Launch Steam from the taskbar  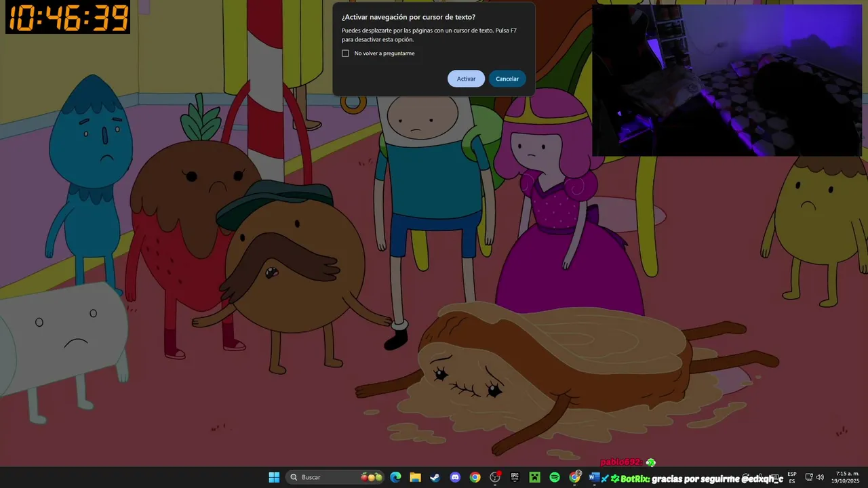(435, 477)
